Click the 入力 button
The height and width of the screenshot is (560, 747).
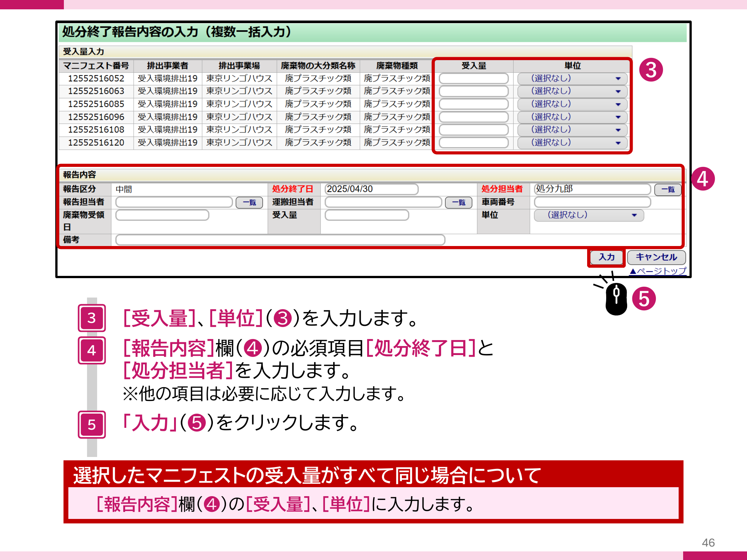tap(607, 257)
